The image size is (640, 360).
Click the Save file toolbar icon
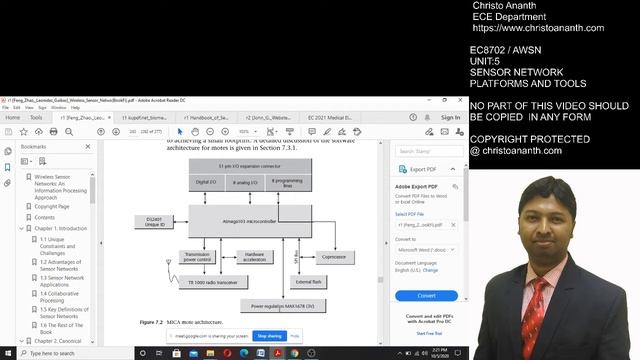click(8, 131)
